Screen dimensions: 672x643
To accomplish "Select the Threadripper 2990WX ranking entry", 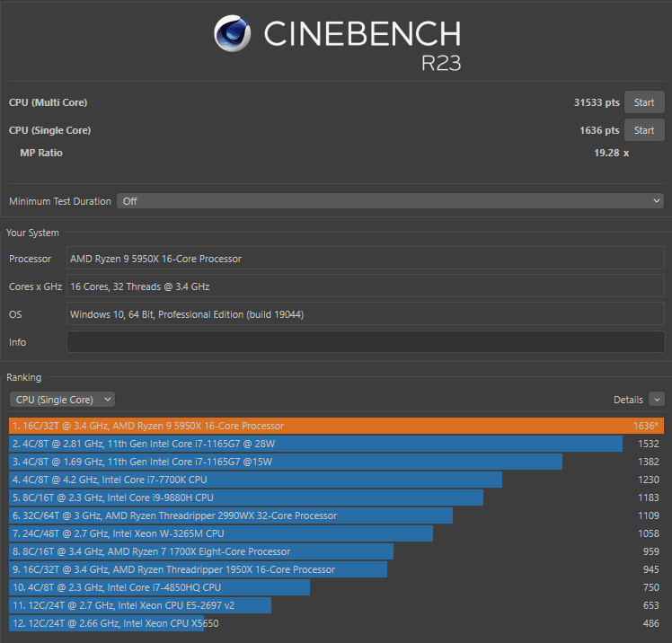I will 336,515.
